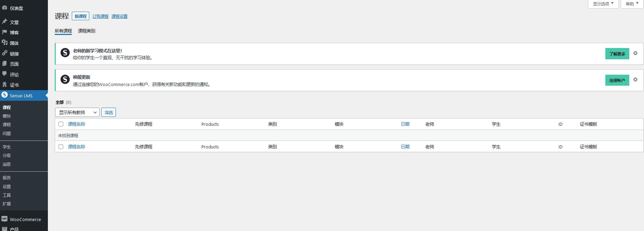Image resolution: width=644 pixels, height=231 pixels.
Task: Click the 老师 column header
Action: [x=430, y=124]
